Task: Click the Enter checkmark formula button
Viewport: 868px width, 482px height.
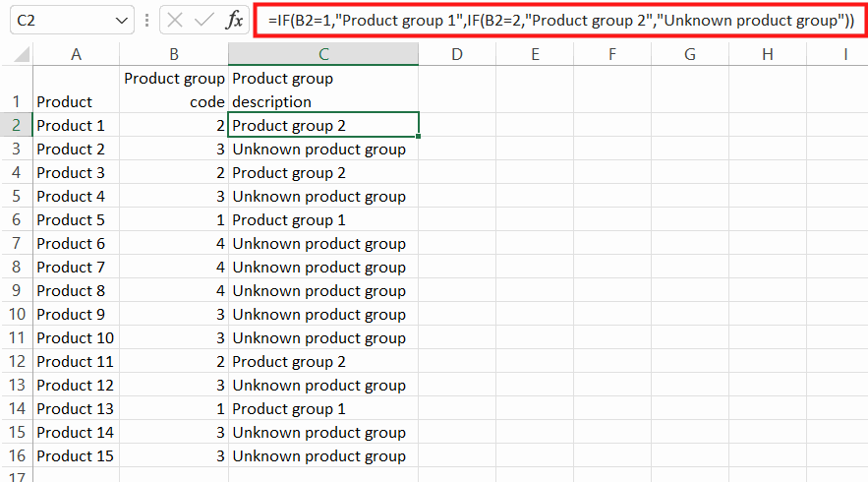Action: (204, 21)
